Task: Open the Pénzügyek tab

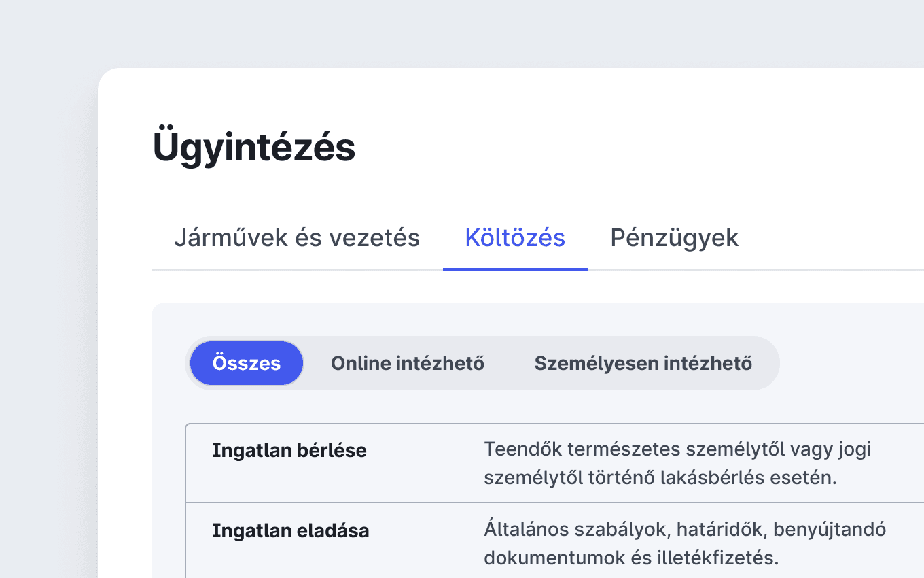Action: click(675, 238)
